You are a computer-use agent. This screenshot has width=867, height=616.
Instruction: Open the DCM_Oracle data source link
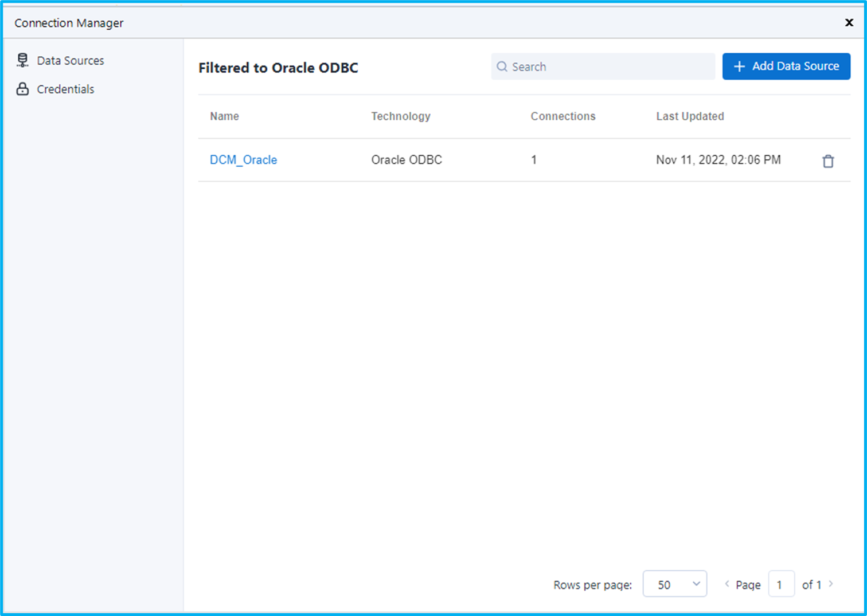point(243,160)
